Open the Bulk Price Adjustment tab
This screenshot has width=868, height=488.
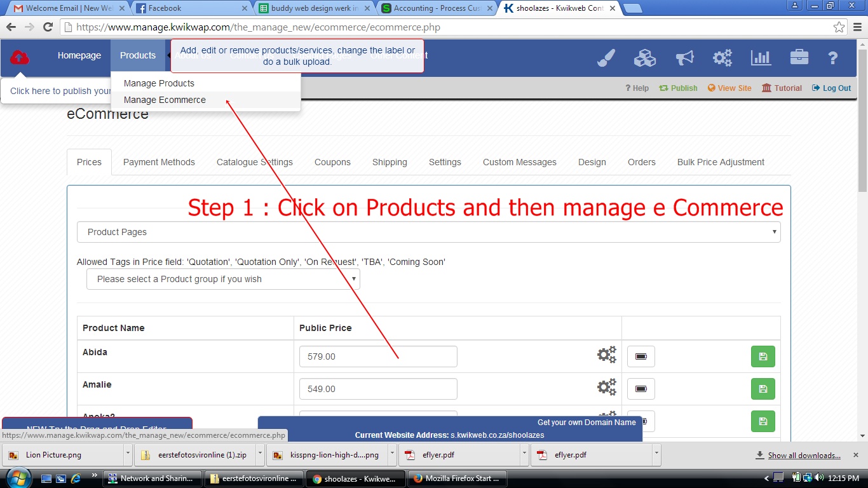coord(721,162)
